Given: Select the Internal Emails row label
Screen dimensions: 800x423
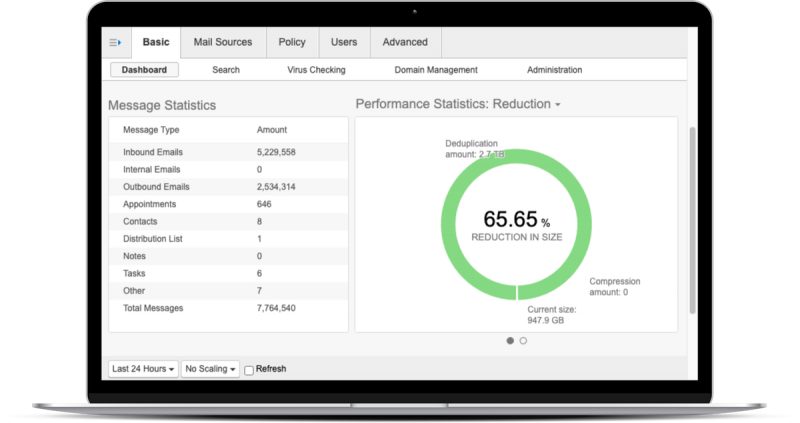Looking at the screenshot, I should (152, 169).
